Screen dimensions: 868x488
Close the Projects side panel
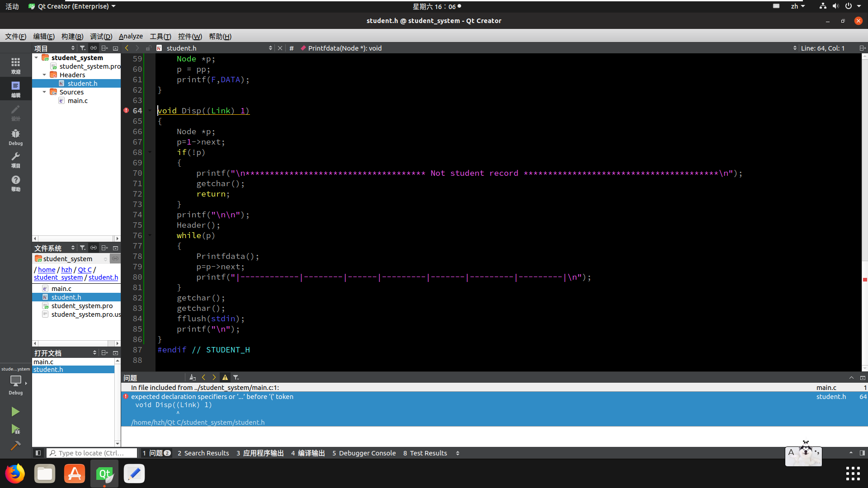point(116,48)
